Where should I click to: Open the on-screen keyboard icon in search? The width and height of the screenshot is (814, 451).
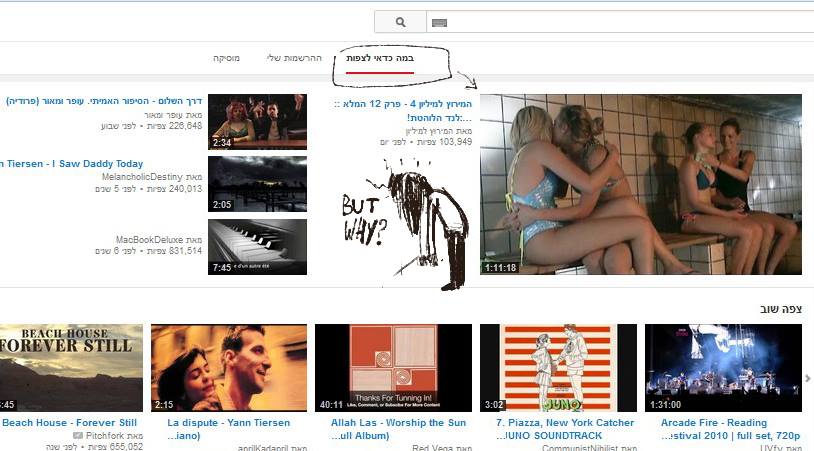(439, 23)
